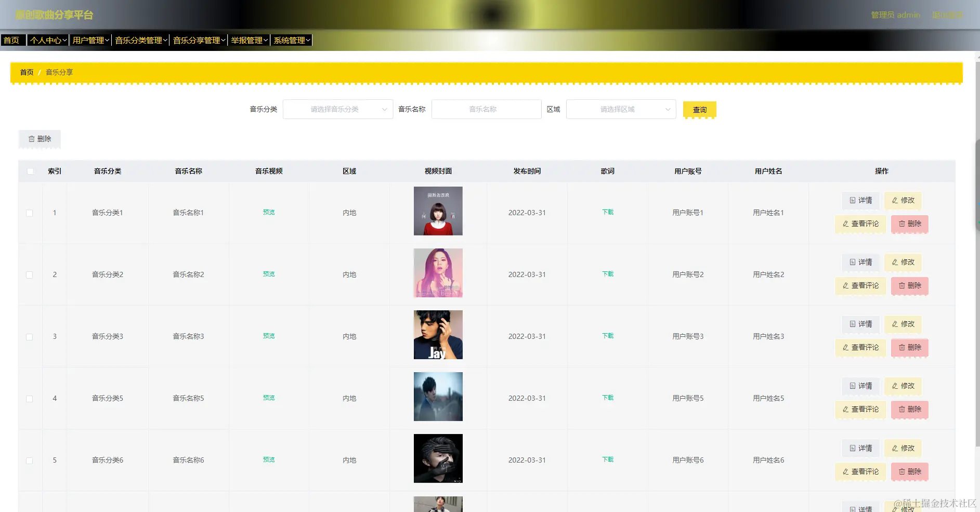View comments for 音乐名称5
Viewport: 980px width, 512px height.
point(860,410)
